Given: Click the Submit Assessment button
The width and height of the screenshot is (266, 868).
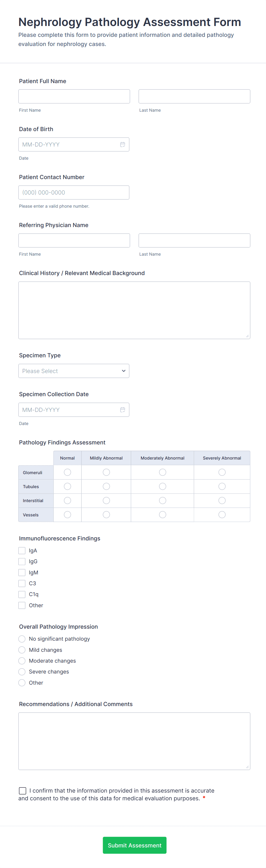Looking at the screenshot, I should 134,845.
